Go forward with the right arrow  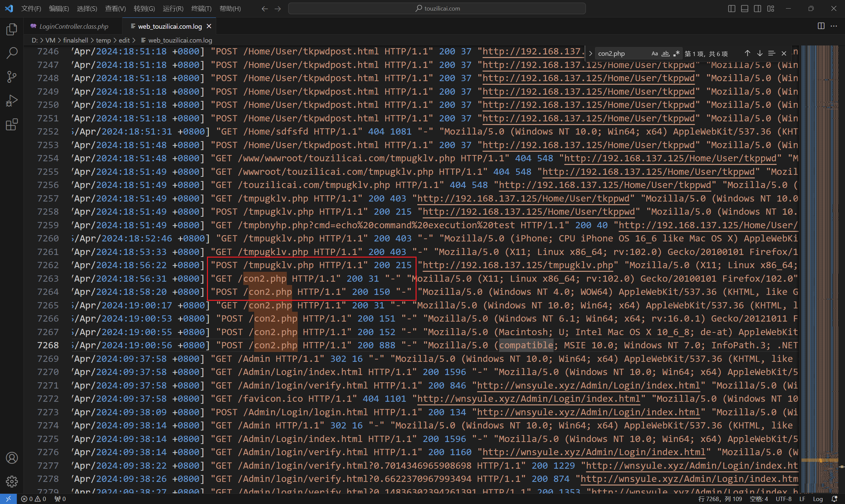pos(278,9)
